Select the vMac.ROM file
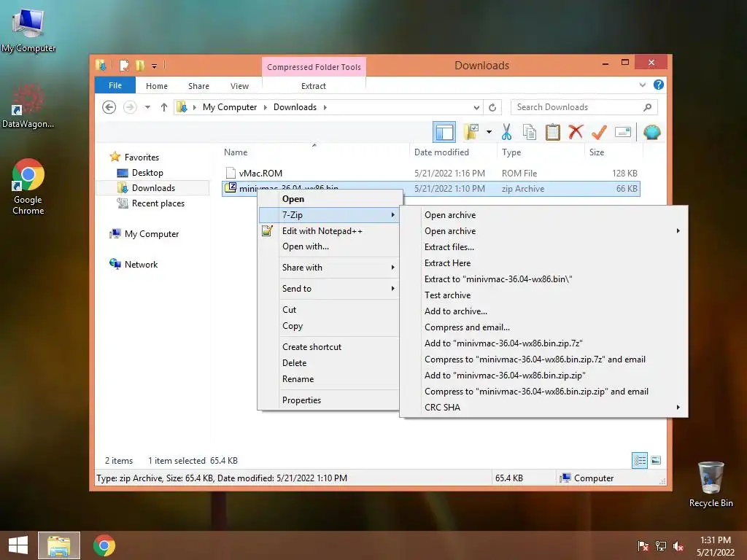The height and width of the screenshot is (560, 747). 260,174
